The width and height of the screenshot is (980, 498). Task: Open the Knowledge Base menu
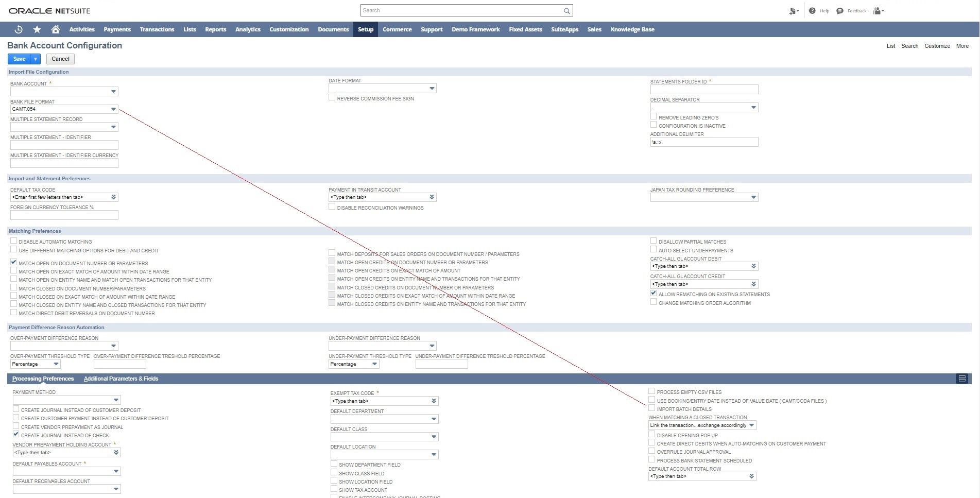point(632,29)
